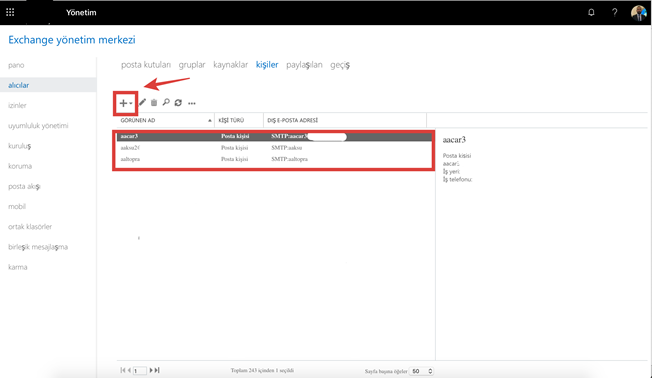This screenshot has height=378, width=652.
Task: Click the SMTP:aaltopra email cell
Action: (289, 159)
